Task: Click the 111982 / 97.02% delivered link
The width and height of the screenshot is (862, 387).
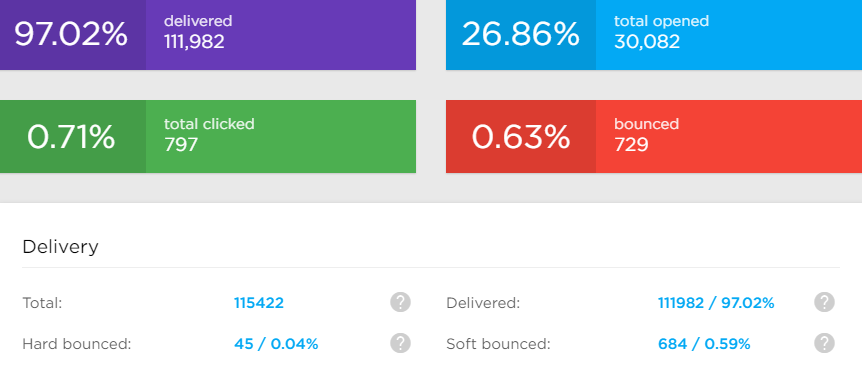Action: pyautogui.click(x=716, y=303)
